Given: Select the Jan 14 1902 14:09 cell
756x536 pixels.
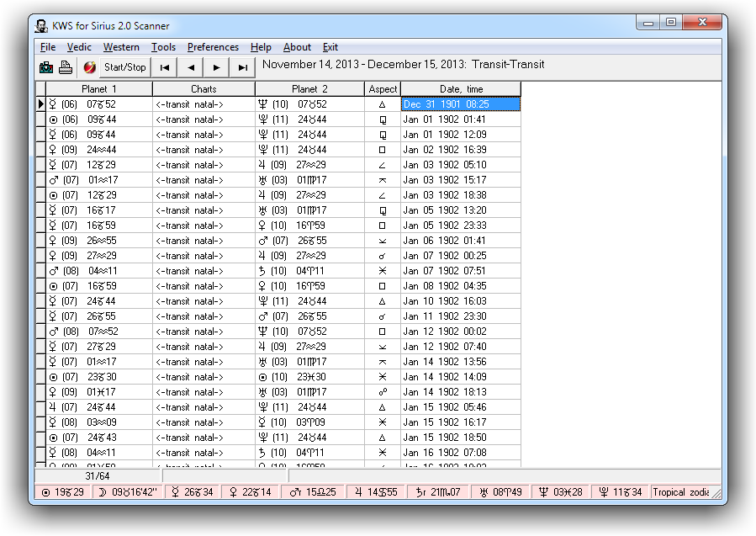Looking at the screenshot, I should [461, 377].
